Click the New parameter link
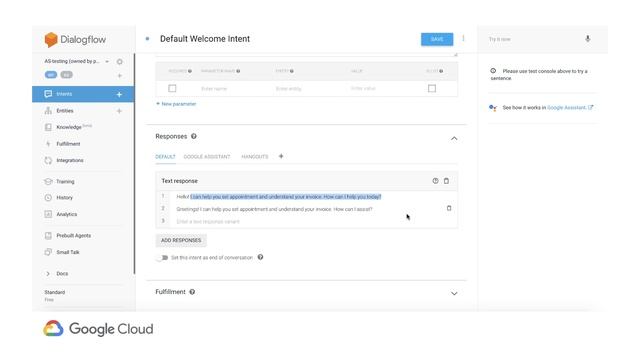The image size is (640, 360). [176, 104]
